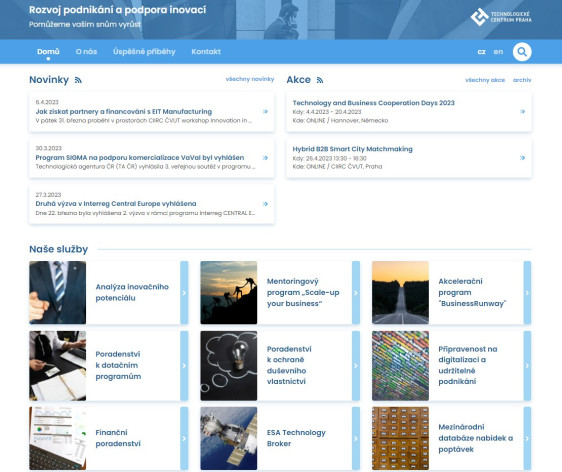Click arrow icon for Program SIGMA news

coord(265,158)
